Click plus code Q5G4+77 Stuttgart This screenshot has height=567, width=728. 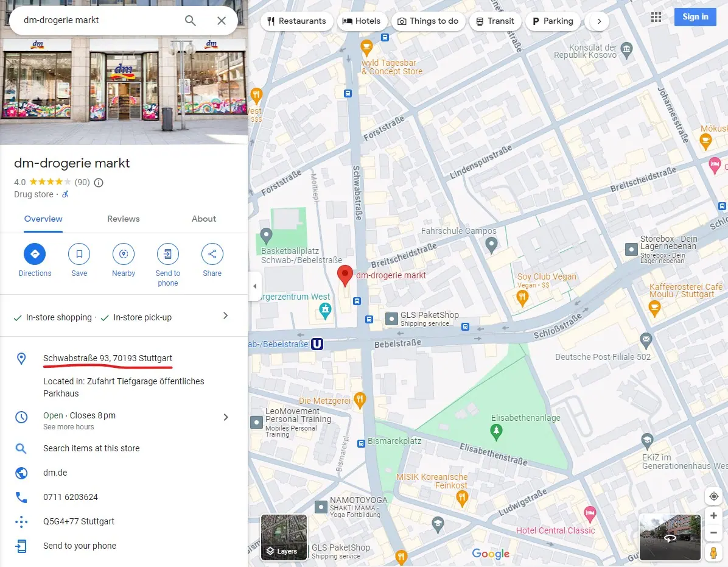79,521
